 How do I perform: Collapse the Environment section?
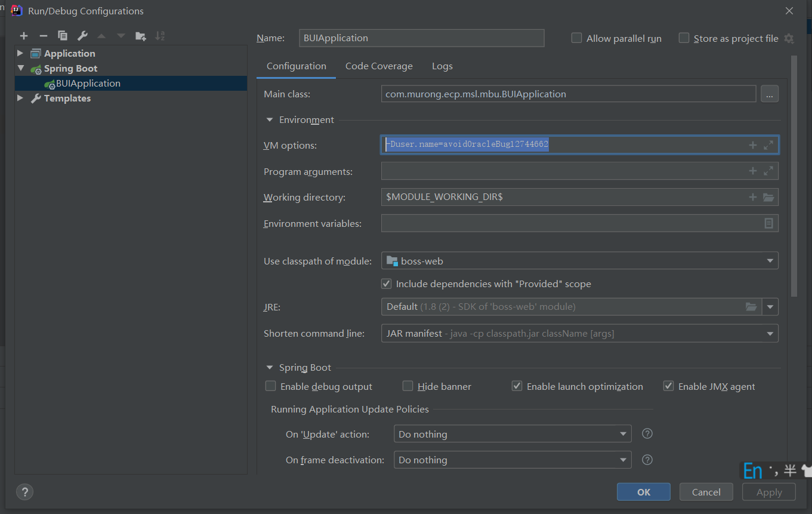[x=270, y=120]
